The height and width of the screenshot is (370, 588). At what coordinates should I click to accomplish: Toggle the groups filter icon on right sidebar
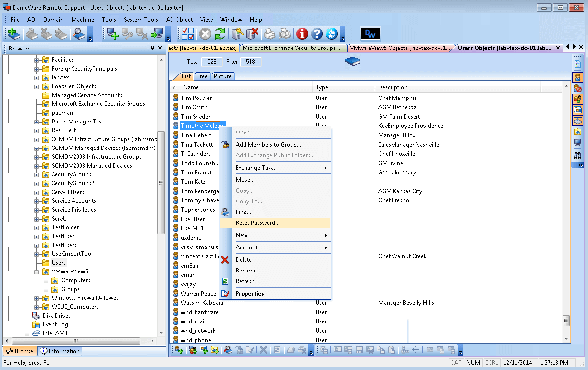(x=578, y=99)
